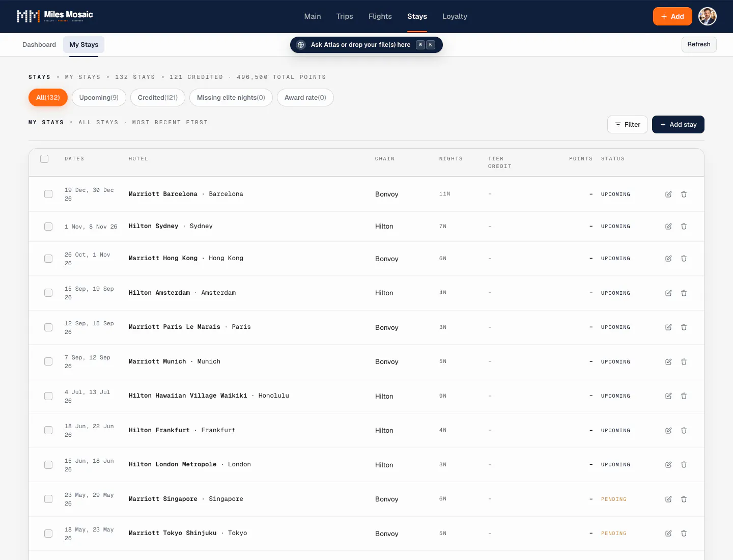Delete the Marriott Barcelona stay
This screenshot has height=560, width=733.
[684, 194]
